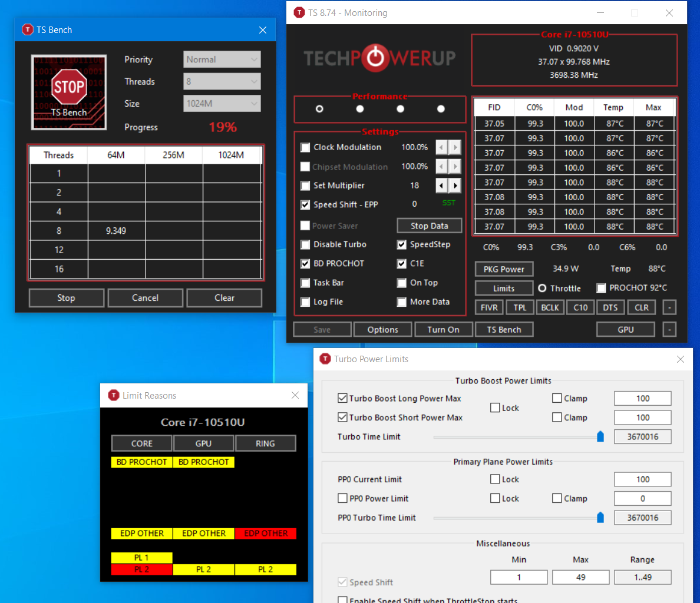Viewport: 700px width, 603px height.
Task: Increase Set Multiplier with right arrow
Action: click(x=455, y=186)
